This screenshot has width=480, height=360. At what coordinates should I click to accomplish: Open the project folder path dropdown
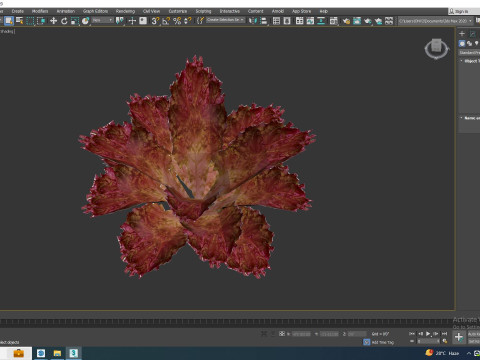tap(436, 21)
